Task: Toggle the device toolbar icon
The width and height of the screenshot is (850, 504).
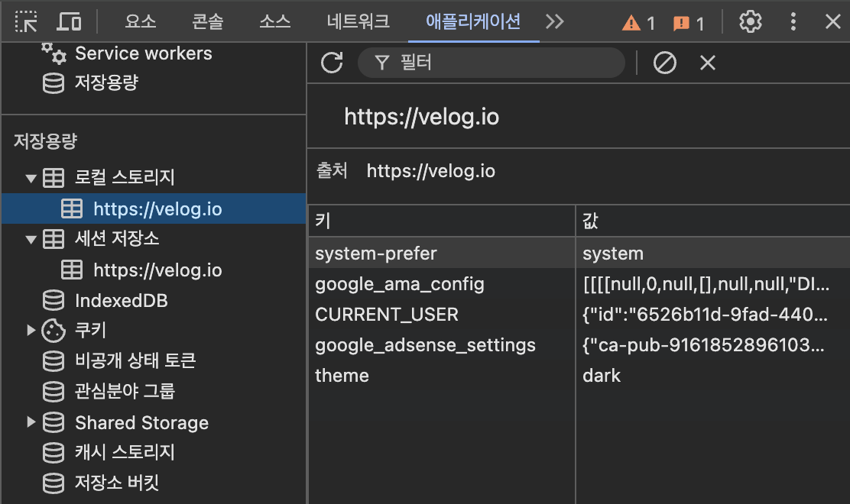Action: click(x=69, y=21)
